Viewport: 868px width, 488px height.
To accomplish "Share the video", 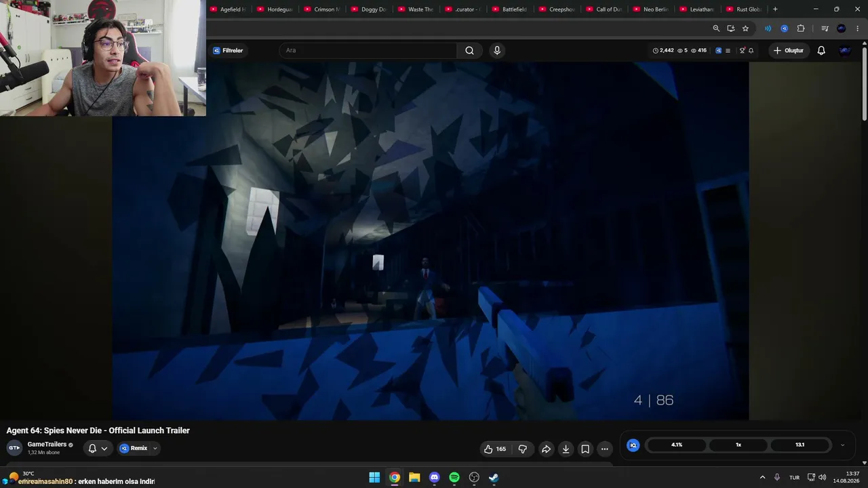I will [546, 449].
